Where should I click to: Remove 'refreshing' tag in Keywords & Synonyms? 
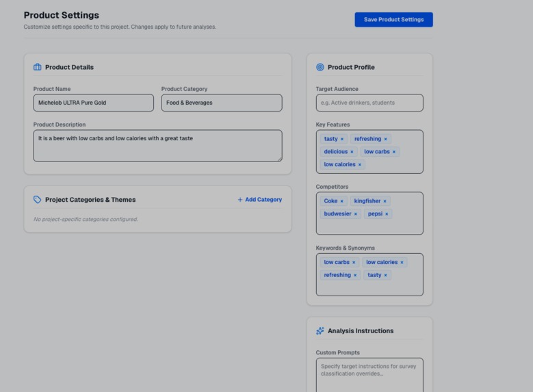click(355, 276)
